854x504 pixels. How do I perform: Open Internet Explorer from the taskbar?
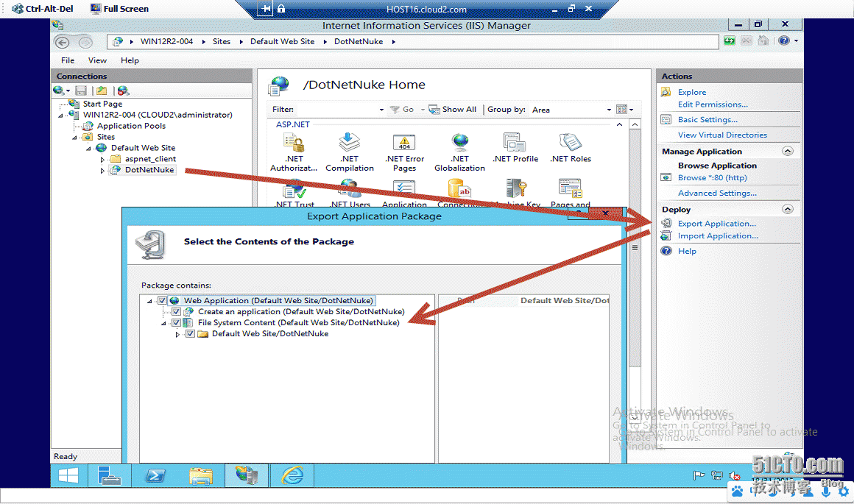(x=292, y=476)
